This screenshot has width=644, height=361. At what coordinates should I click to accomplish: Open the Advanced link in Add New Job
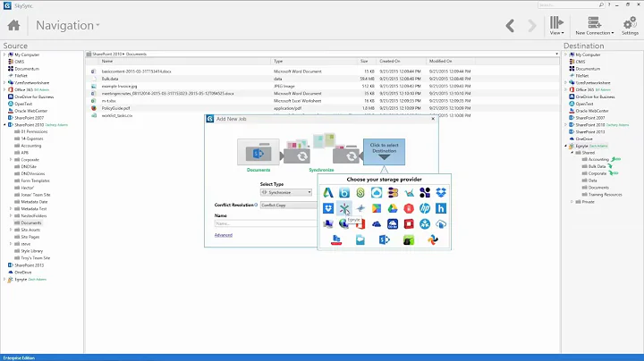(224, 235)
